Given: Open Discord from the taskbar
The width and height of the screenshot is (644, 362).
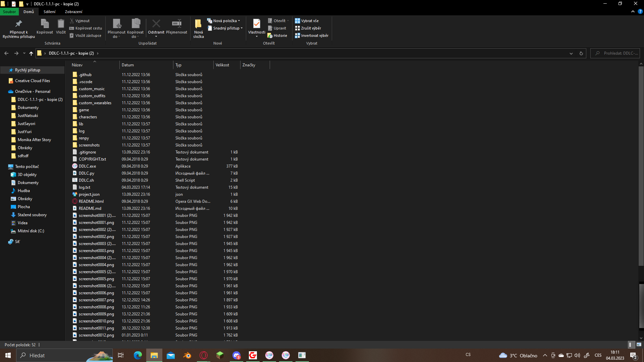Looking at the screenshot, I should click(236, 355).
